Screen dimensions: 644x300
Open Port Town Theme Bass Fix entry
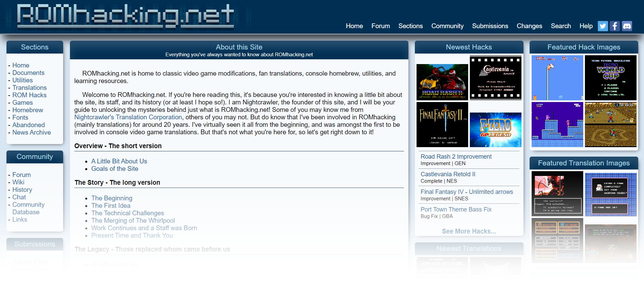[x=456, y=209]
